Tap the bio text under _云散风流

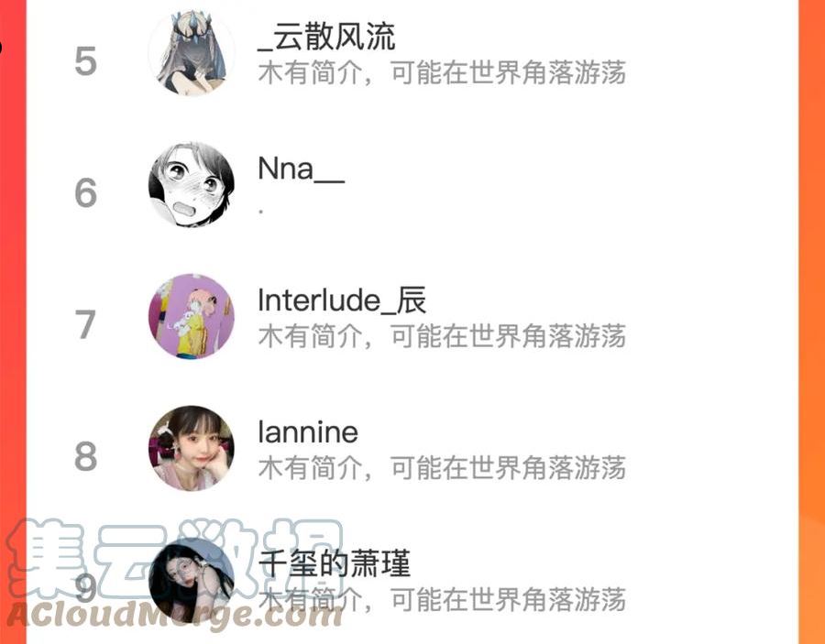(442, 72)
